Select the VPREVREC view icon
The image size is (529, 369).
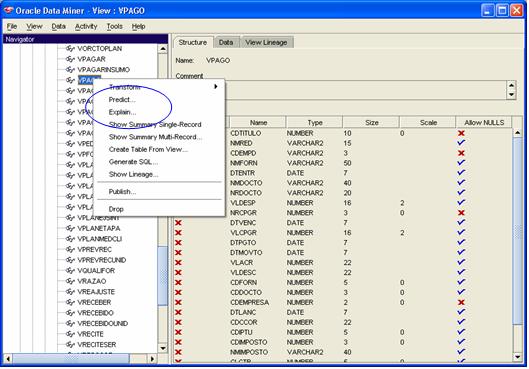[70, 250]
